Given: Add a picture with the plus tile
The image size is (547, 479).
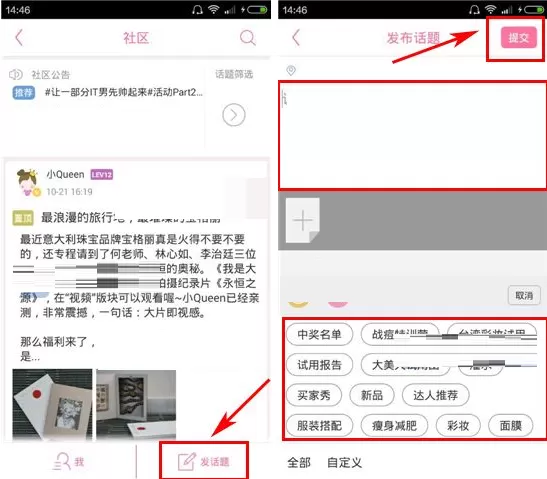Looking at the screenshot, I should pos(302,220).
